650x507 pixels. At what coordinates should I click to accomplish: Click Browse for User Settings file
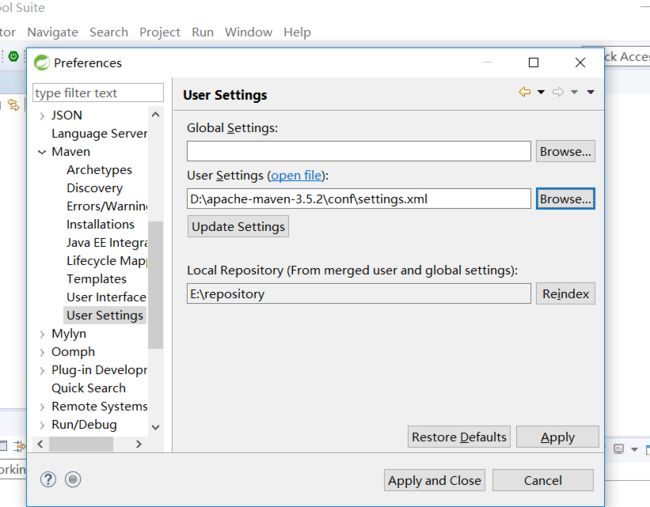point(565,199)
